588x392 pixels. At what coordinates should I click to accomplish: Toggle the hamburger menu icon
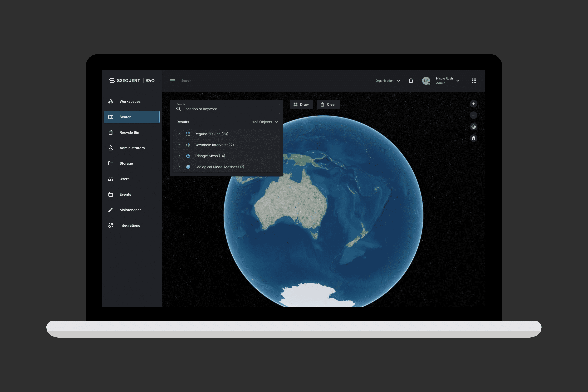(172, 81)
